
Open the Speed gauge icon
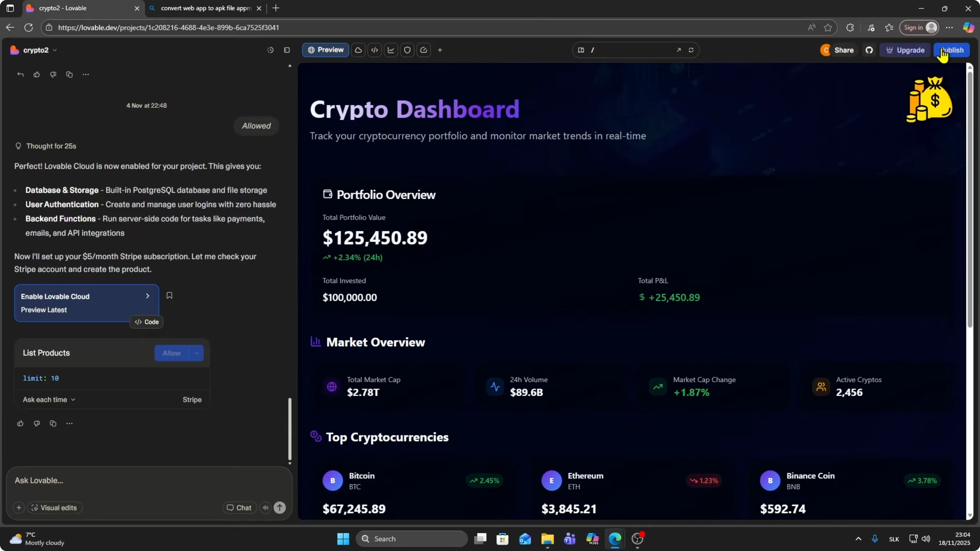click(x=423, y=50)
